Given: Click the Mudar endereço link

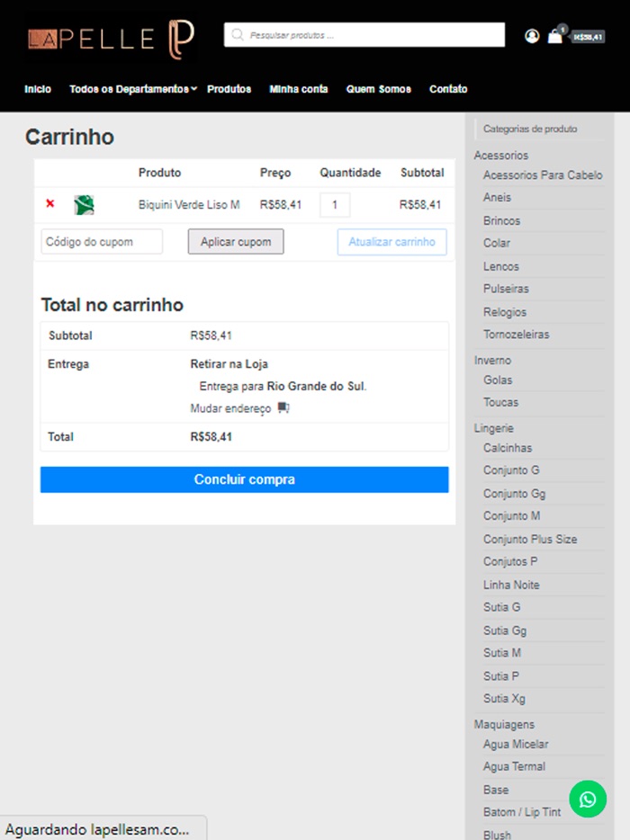Looking at the screenshot, I should [230, 408].
